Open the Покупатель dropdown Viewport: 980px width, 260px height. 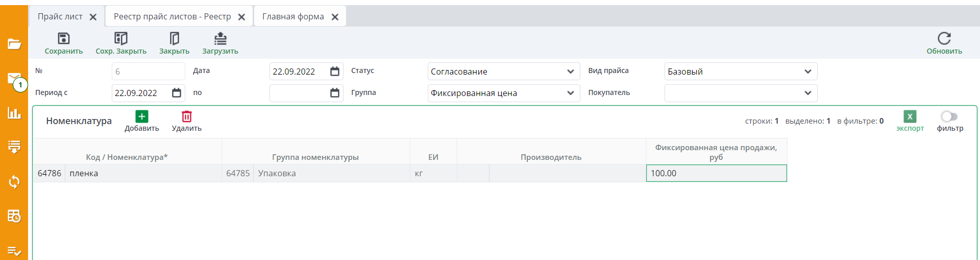coord(807,93)
